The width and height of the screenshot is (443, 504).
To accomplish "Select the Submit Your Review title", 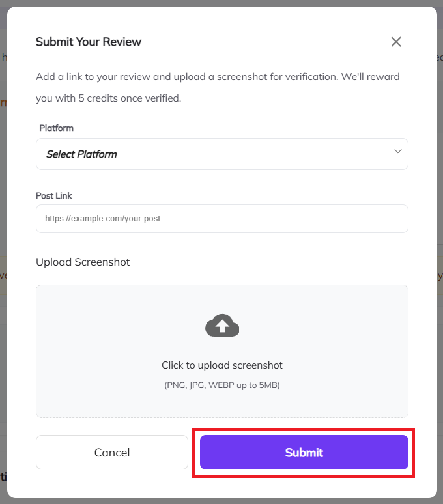I will tap(89, 42).
